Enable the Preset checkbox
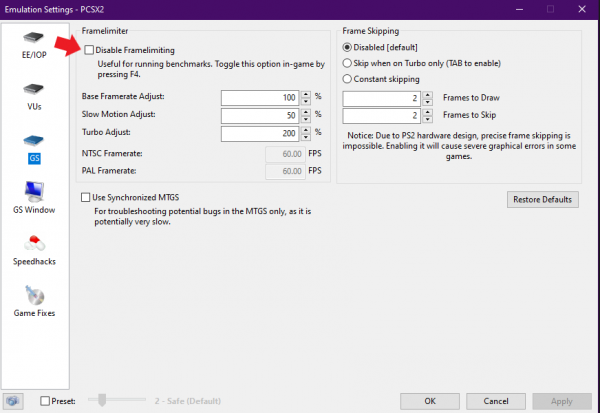The width and height of the screenshot is (600, 413). 46,401
